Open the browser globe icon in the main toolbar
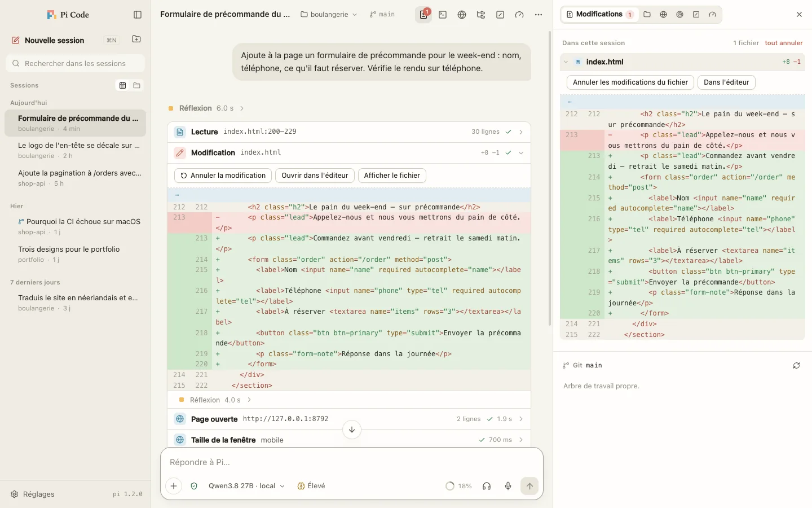The width and height of the screenshot is (812, 508). 462,15
